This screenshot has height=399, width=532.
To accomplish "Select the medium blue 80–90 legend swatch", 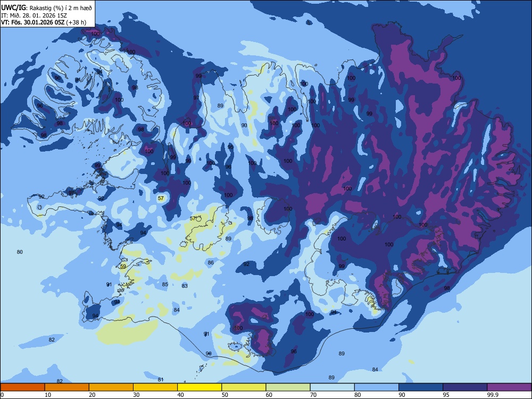I will point(377,387).
